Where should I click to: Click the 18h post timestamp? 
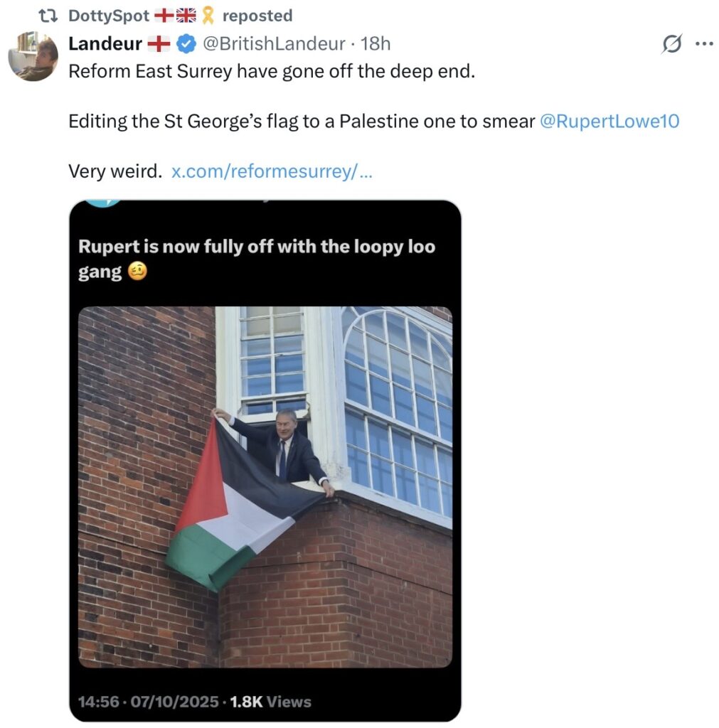point(376,44)
